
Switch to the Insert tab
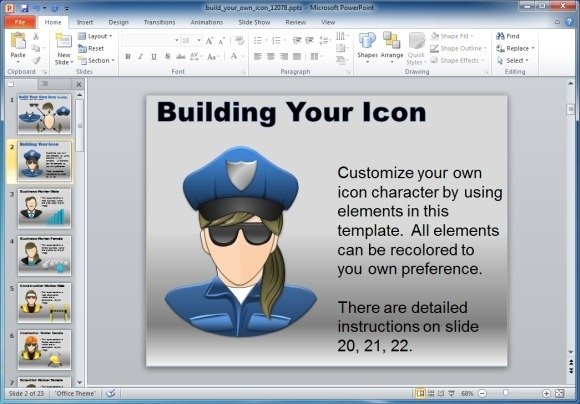[x=85, y=22]
